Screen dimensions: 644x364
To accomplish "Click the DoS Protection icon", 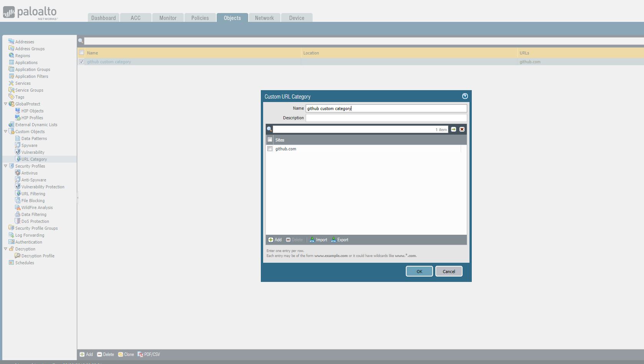I will click(17, 221).
